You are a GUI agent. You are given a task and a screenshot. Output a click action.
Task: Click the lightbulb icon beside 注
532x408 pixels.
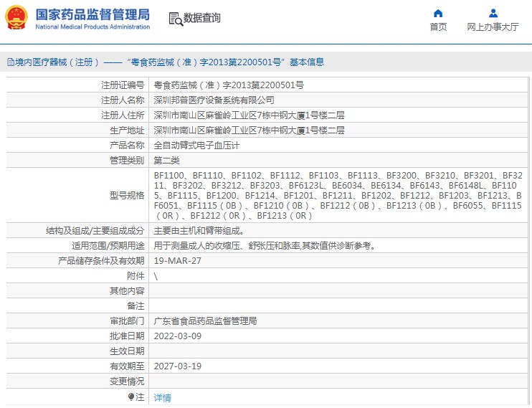click(131, 397)
